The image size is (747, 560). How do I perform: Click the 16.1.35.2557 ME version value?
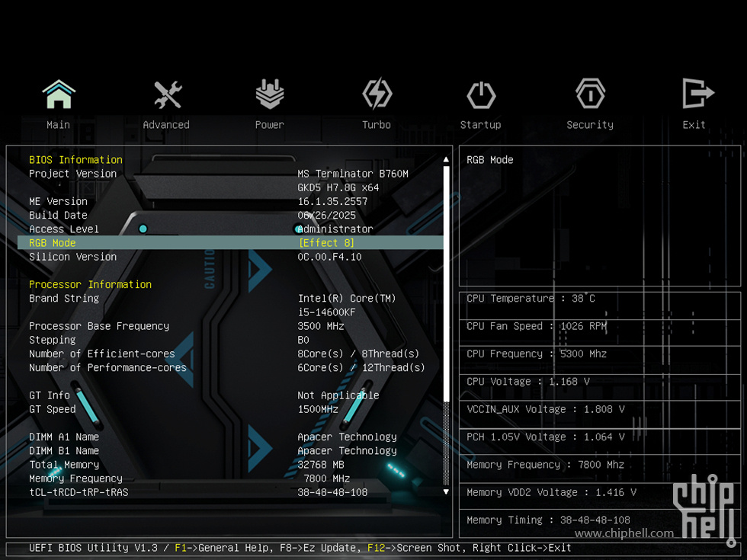(x=332, y=201)
